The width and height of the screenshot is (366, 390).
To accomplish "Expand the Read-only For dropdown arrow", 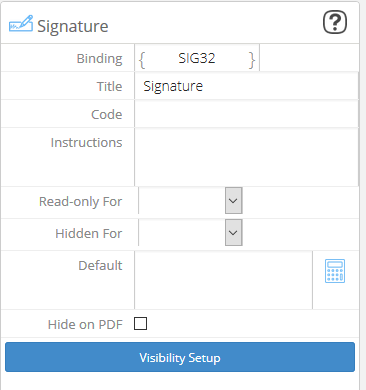I will point(233,201).
